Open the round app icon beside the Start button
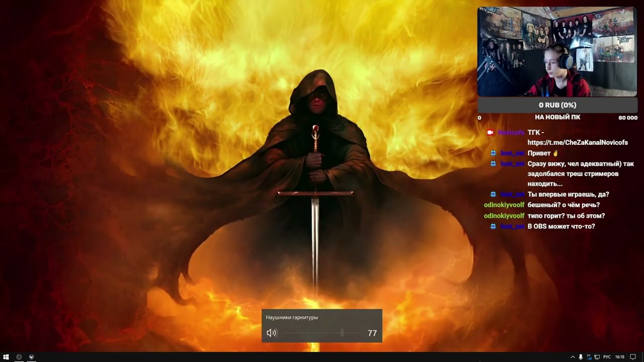The height and width of the screenshot is (362, 644). pos(19,357)
